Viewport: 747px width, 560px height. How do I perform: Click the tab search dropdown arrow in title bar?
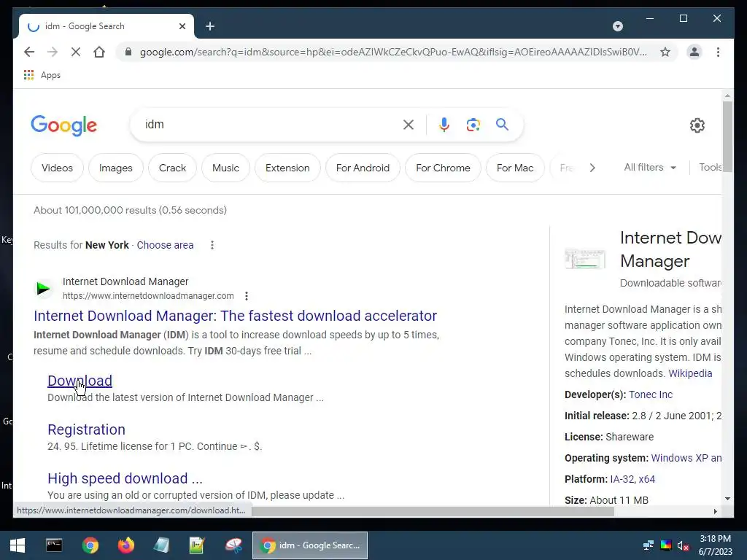(x=617, y=26)
